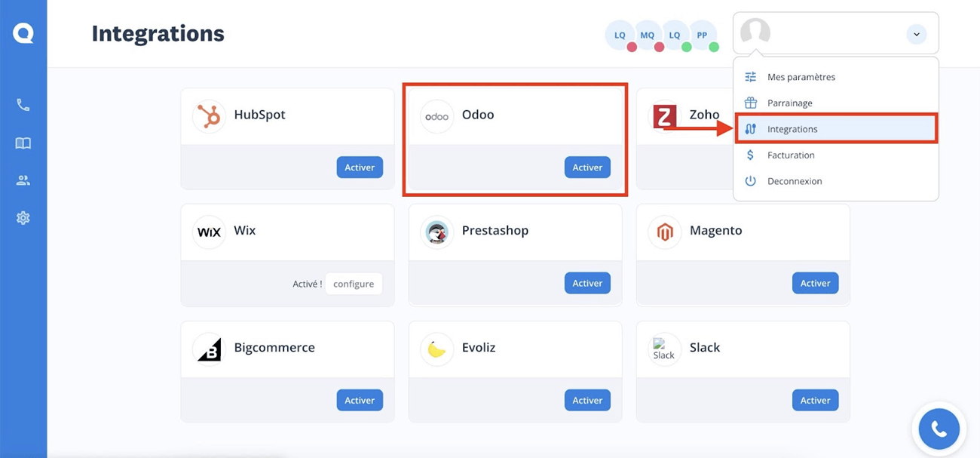Viewport: 980px width, 458px height.
Task: Click the Integrations page heading
Action: (x=158, y=33)
